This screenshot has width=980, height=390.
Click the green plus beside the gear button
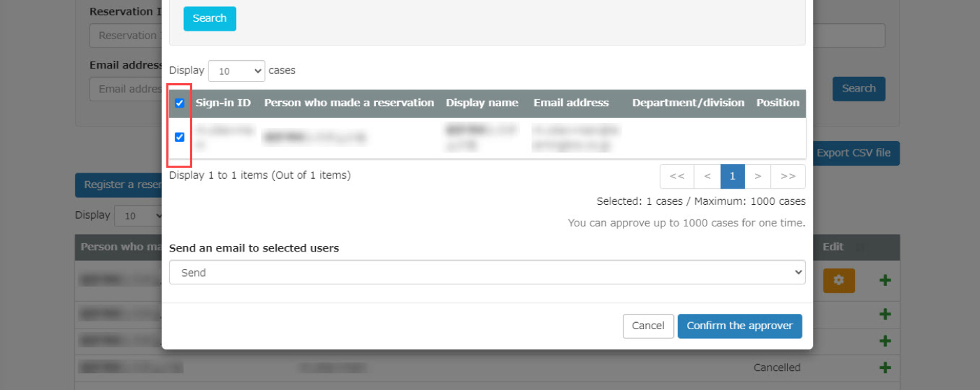click(885, 280)
